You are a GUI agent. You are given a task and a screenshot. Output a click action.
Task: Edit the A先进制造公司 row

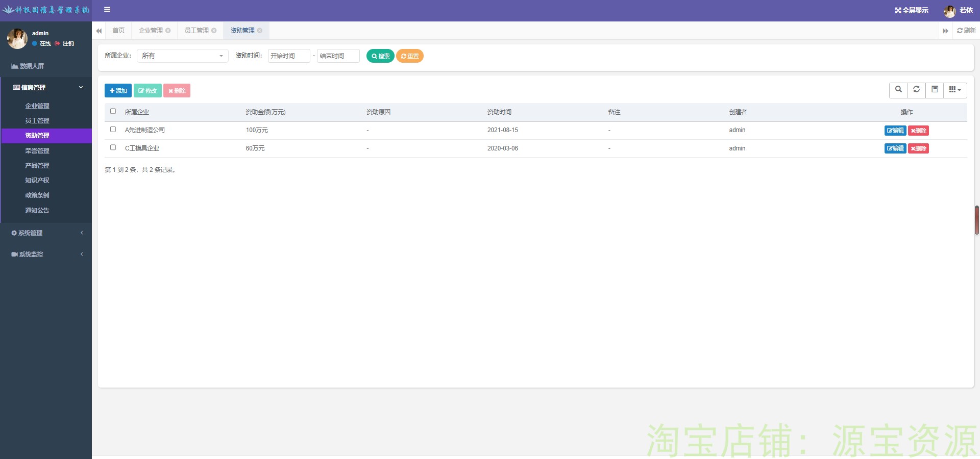click(x=895, y=131)
